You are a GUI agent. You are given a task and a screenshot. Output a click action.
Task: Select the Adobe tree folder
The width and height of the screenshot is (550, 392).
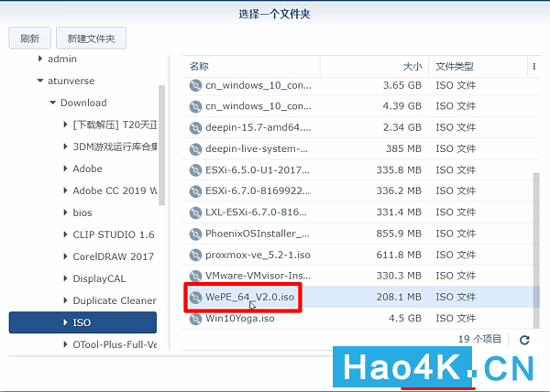pyautogui.click(x=88, y=169)
